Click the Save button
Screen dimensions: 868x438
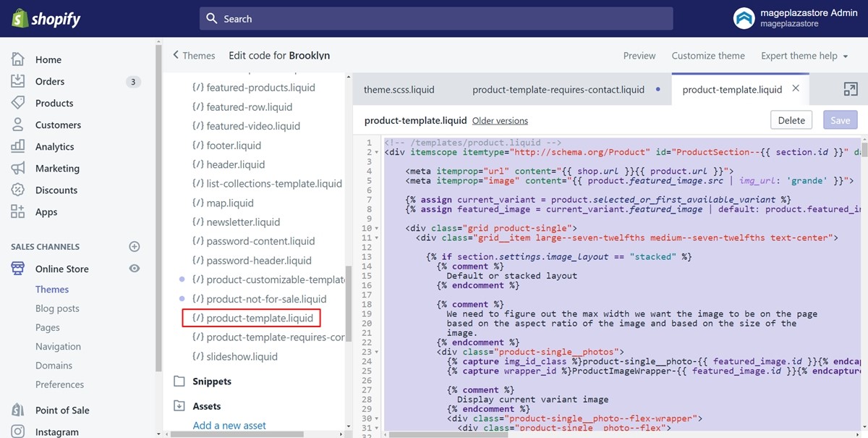pos(840,120)
